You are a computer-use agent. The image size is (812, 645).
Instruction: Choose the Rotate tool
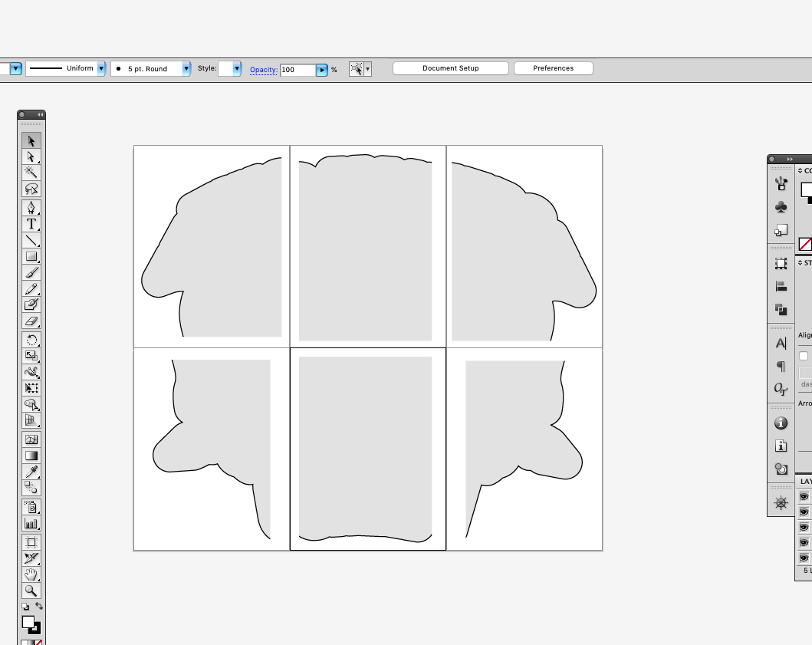pos(31,340)
